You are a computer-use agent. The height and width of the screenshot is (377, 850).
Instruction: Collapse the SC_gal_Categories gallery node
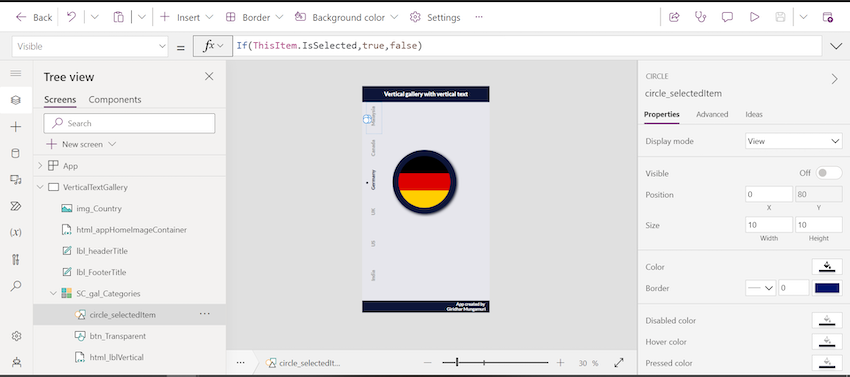53,293
